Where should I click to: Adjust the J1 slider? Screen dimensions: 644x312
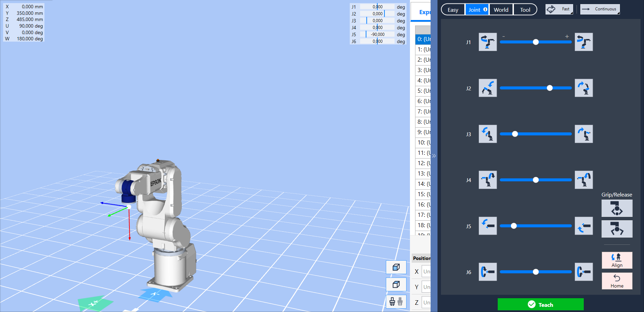coord(536,42)
